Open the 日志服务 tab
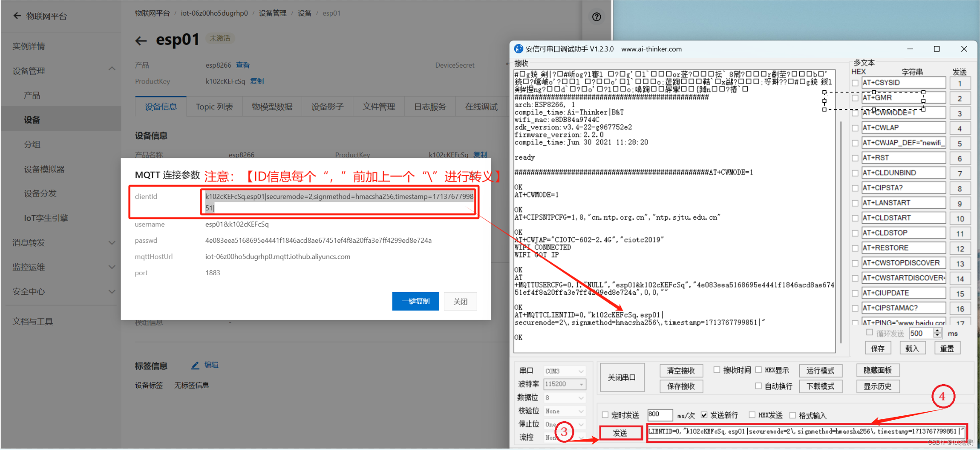The image size is (980, 450). tap(430, 107)
